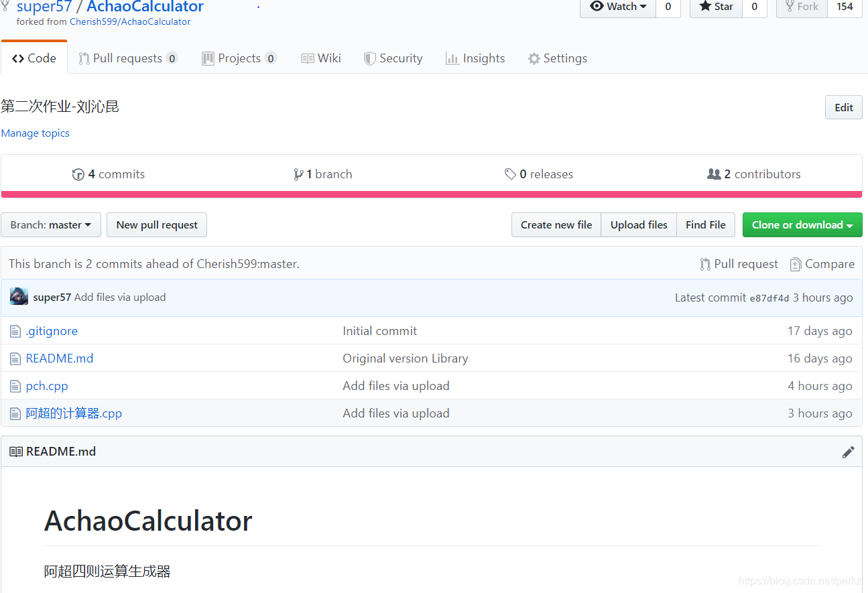
Task: Click the commits history clock icon
Action: pyautogui.click(x=78, y=174)
